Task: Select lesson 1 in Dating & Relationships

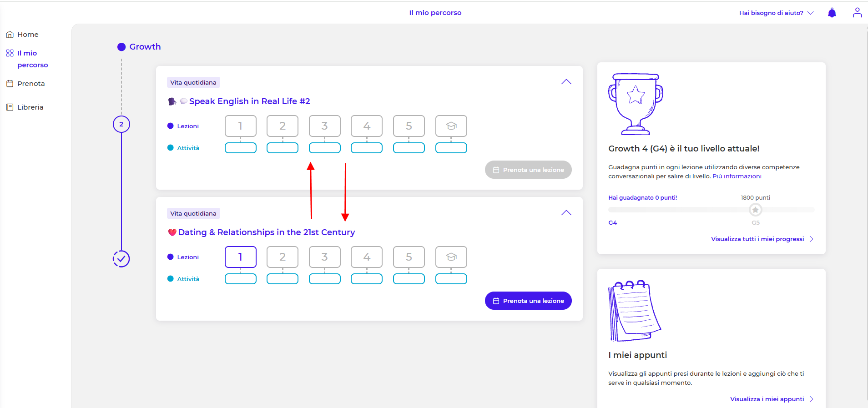Action: click(240, 257)
